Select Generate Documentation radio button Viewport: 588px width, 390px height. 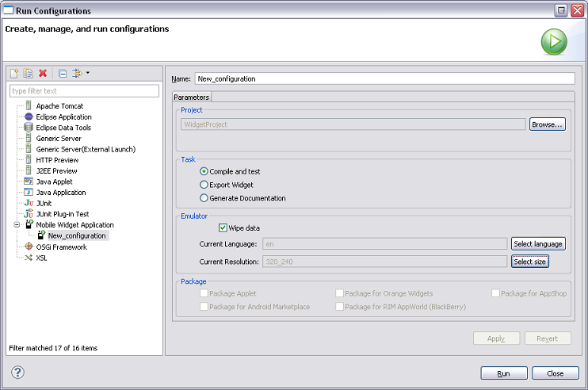coord(204,198)
